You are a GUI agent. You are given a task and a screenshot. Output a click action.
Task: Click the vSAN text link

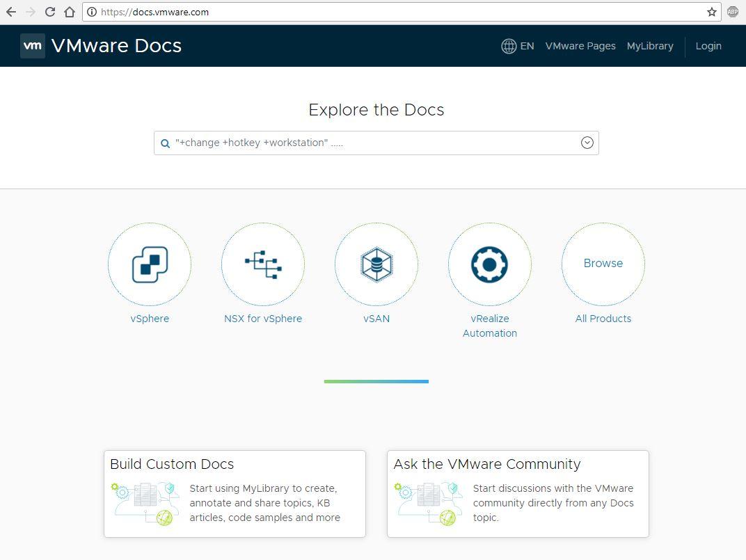376,319
